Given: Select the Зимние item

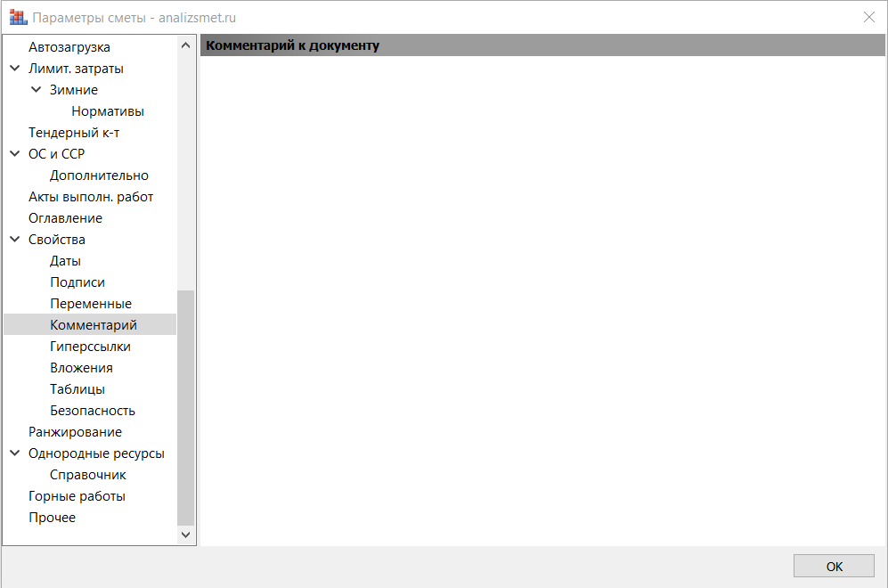Looking at the screenshot, I should pos(74,90).
